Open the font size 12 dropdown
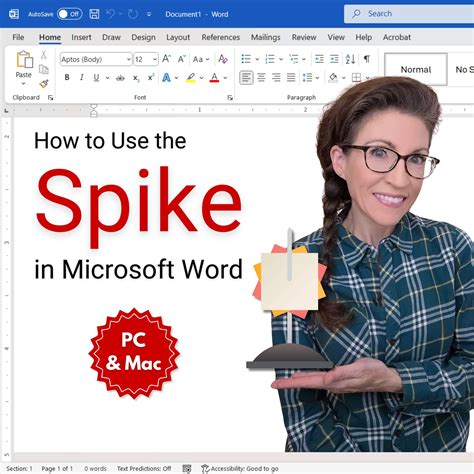474x474 pixels. click(x=155, y=59)
